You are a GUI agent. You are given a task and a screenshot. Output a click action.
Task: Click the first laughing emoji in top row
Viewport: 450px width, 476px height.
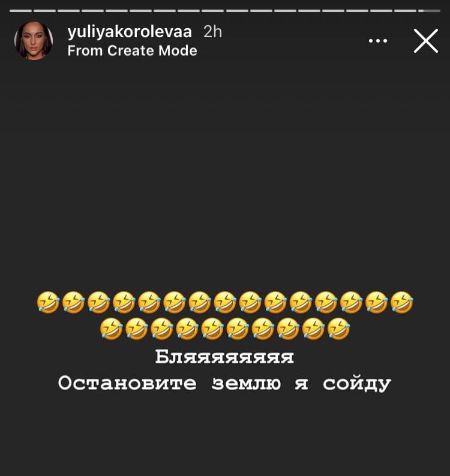click(x=48, y=302)
